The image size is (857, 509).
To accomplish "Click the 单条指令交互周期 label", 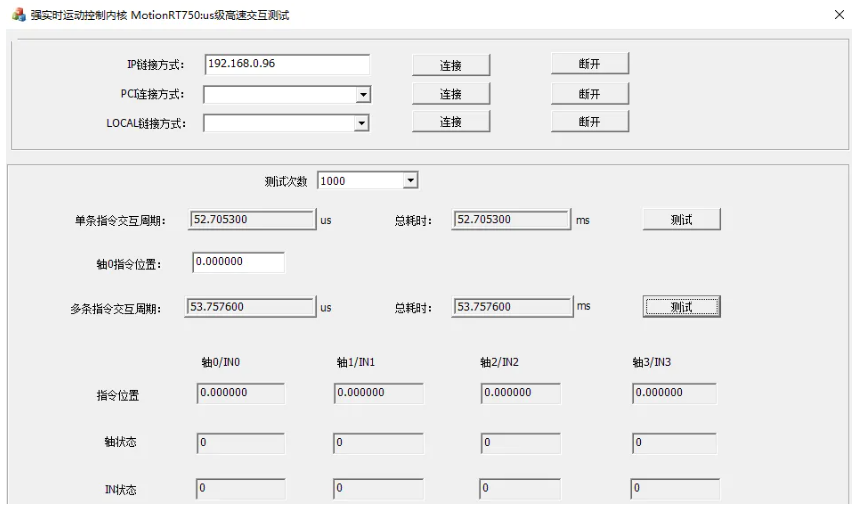I will click(x=120, y=221).
